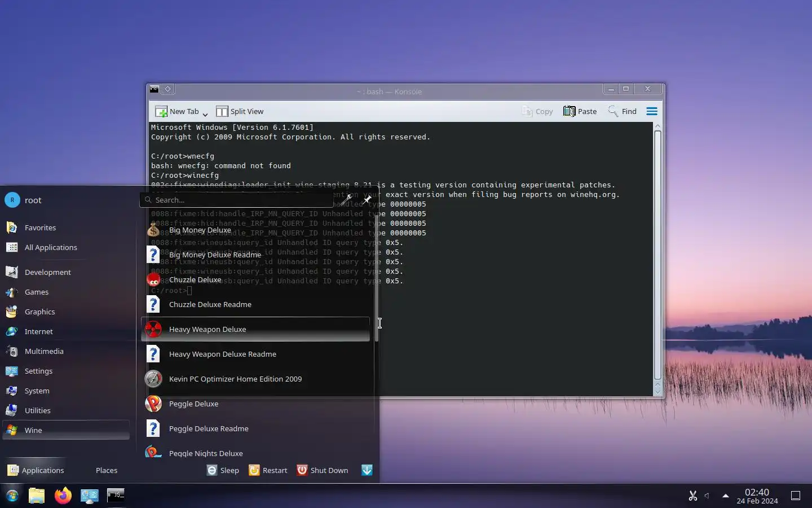Click Paste in Konsole toolbar

[580, 111]
